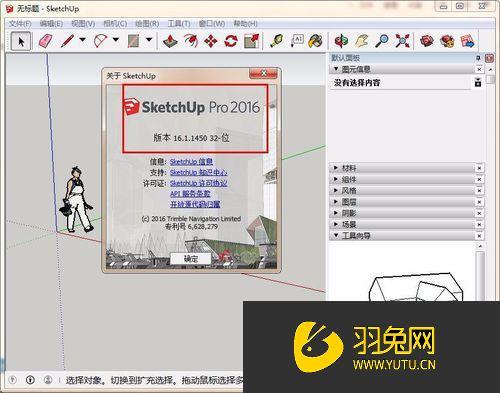The image size is (500, 393).
Task: Open the 开放源代码归属 link
Action: coord(195,204)
